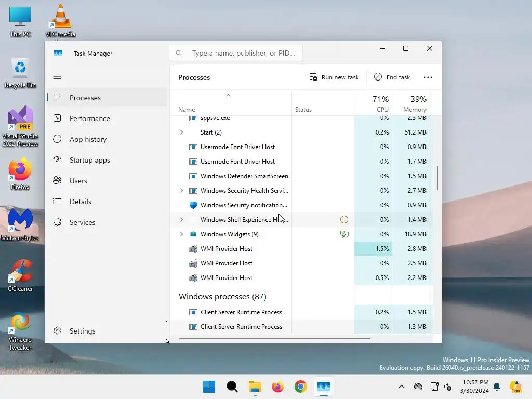Sort processes by Memory column
This screenshot has width=532, height=399.
point(411,103)
